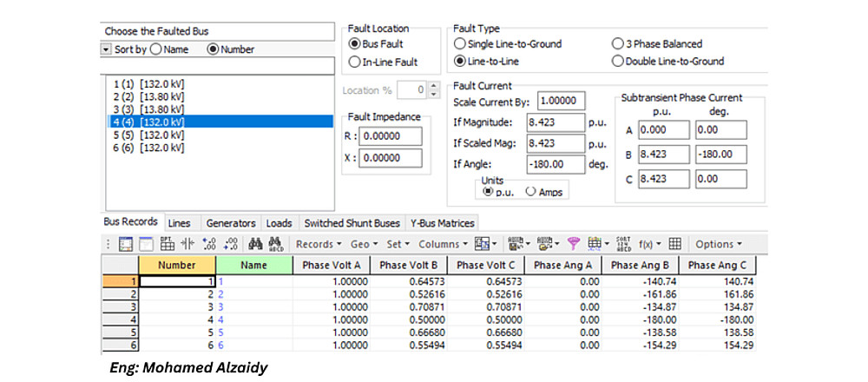Select bus 2 (2) [13.80 kV]
The height and width of the screenshot is (382, 868).
point(220,97)
